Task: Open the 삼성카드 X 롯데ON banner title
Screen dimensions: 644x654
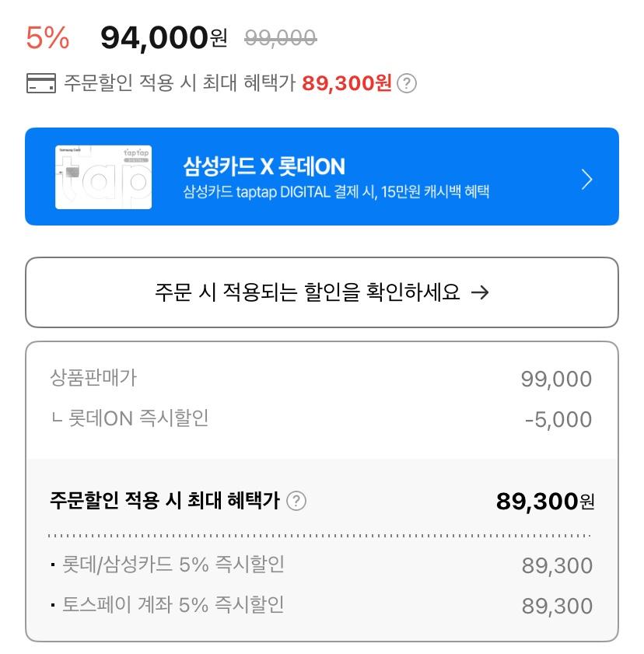Action: point(264,166)
